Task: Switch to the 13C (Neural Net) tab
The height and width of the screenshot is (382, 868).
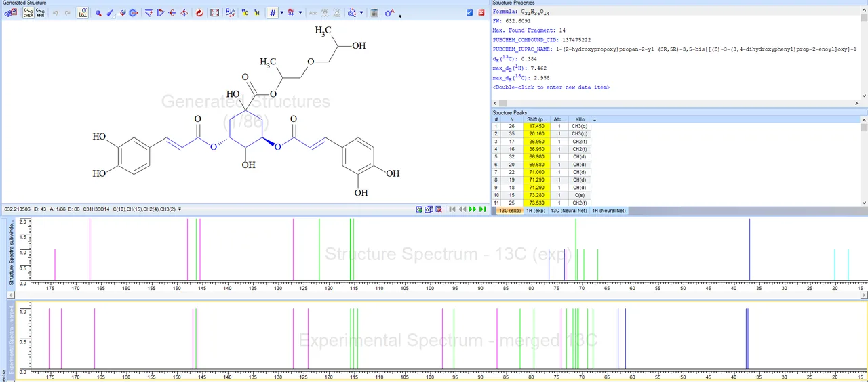Action: tap(569, 211)
